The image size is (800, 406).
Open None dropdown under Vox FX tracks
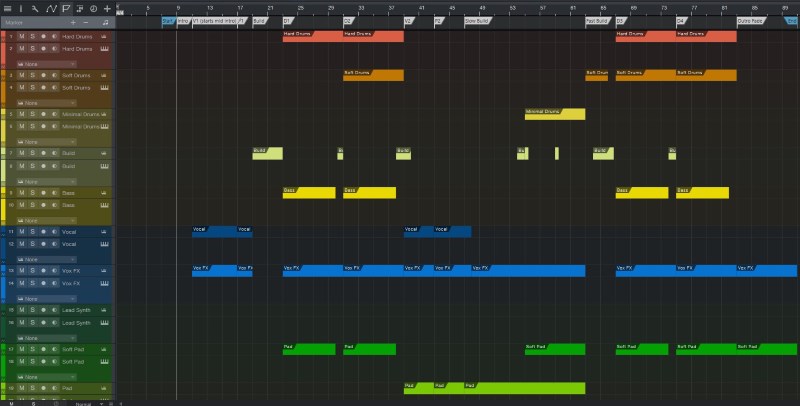[47, 299]
